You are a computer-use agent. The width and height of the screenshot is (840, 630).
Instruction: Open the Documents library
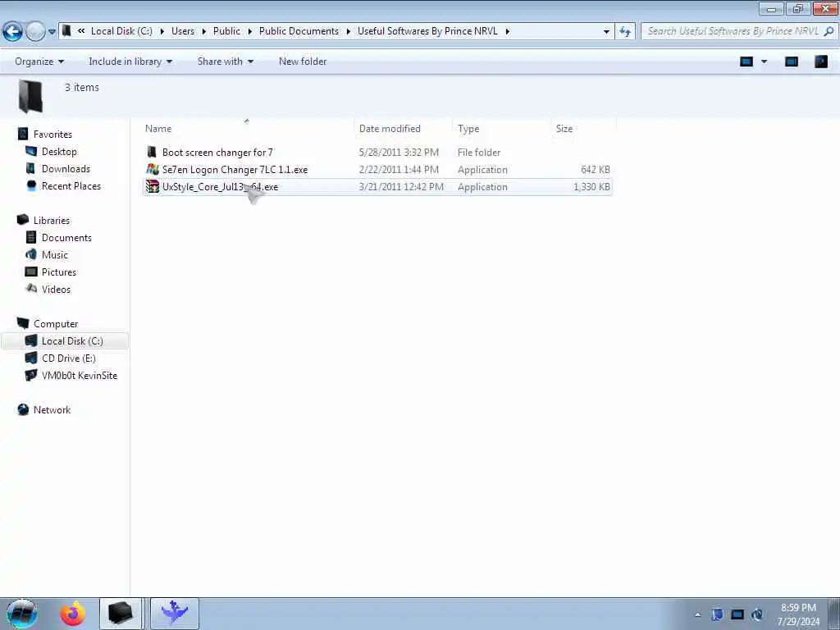pos(66,237)
